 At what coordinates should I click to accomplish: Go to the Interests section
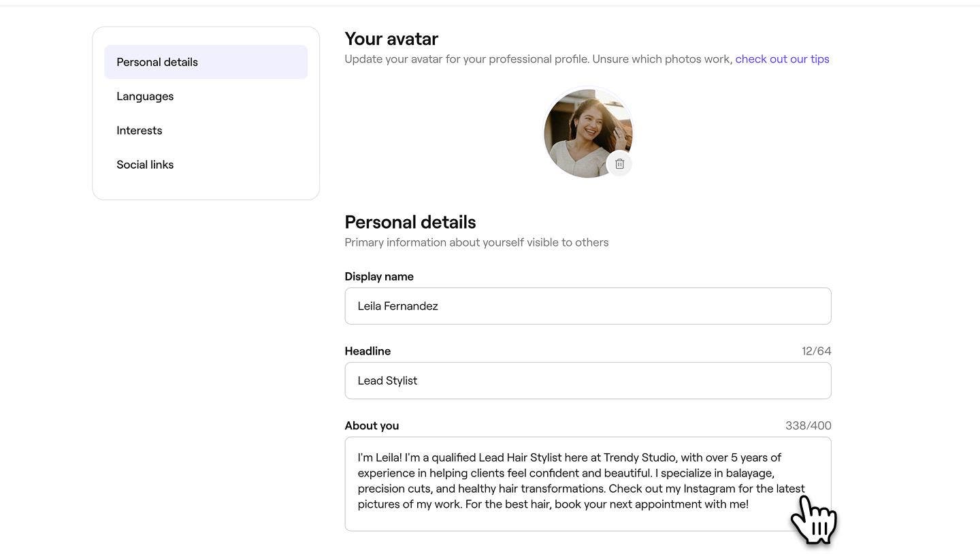(140, 130)
